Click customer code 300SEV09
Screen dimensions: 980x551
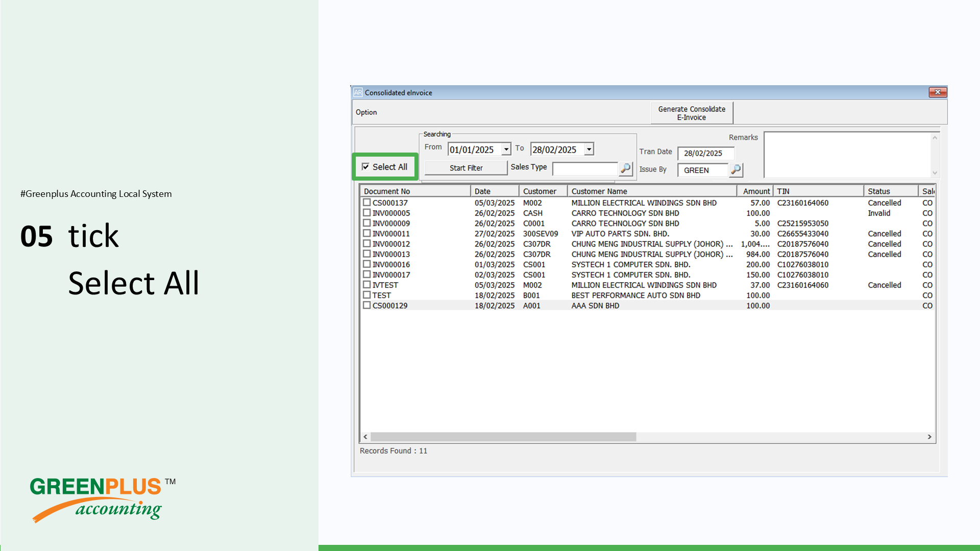click(541, 234)
